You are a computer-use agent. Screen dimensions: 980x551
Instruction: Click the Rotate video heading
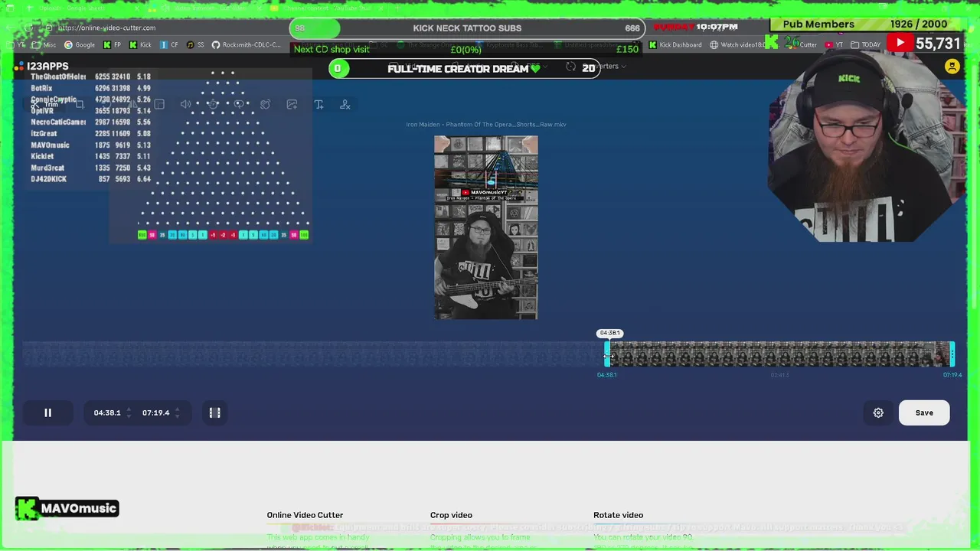618,515
